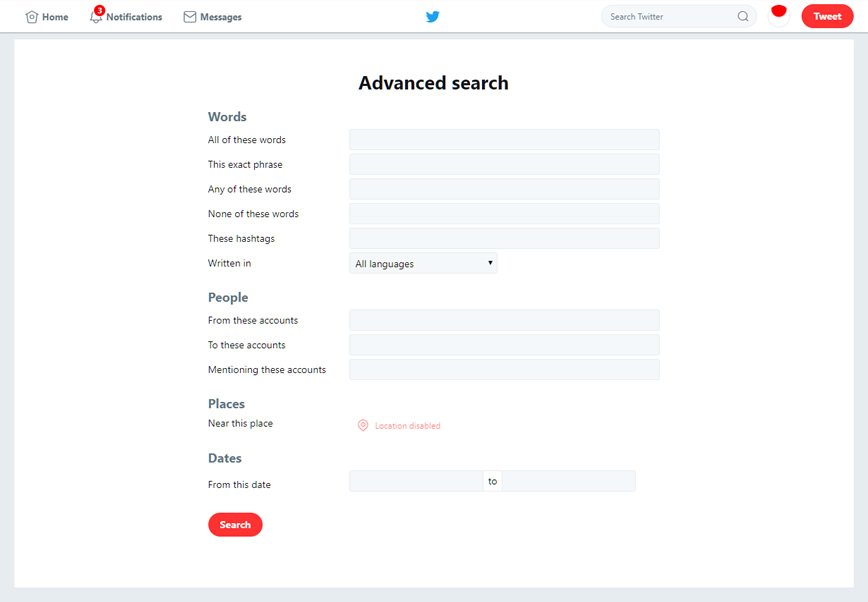Image resolution: width=868 pixels, height=602 pixels.
Task: Click the red notification count badge
Action: point(100,11)
